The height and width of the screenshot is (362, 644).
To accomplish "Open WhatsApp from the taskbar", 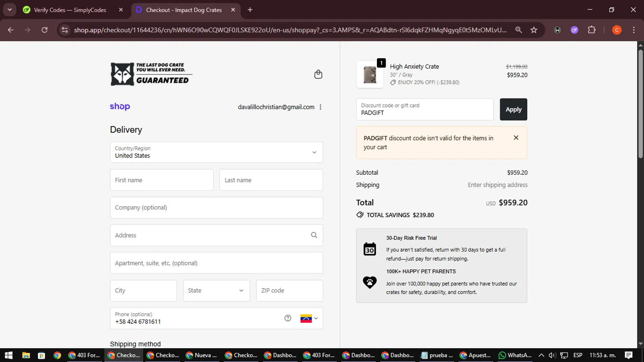I will [x=515, y=355].
